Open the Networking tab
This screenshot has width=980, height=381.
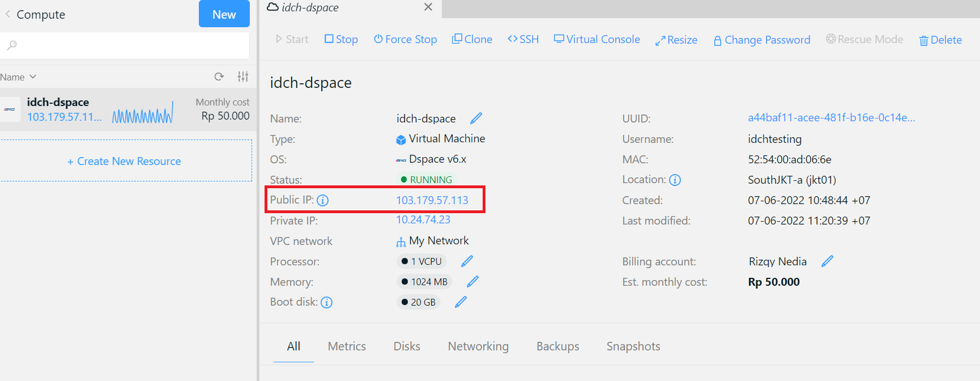click(x=478, y=346)
